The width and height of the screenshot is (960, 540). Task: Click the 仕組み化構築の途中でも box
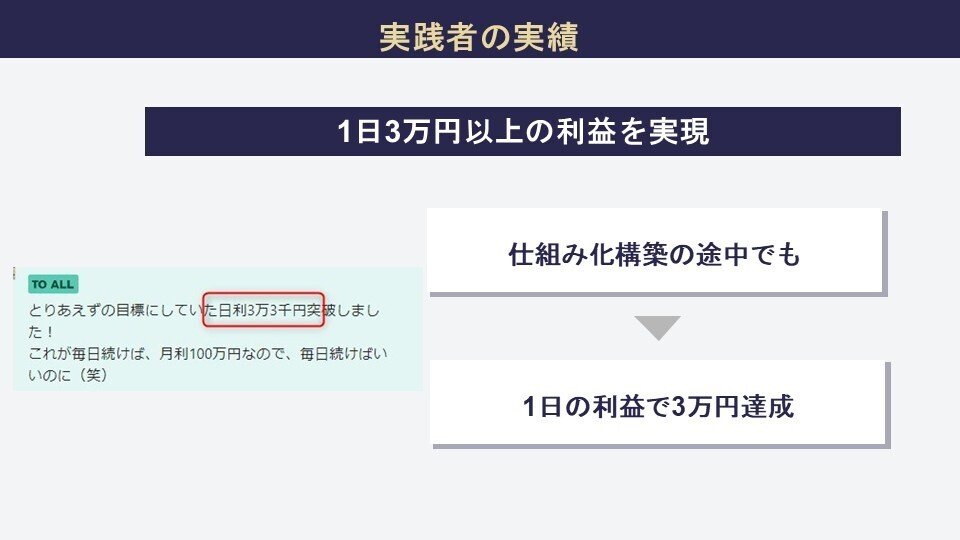point(655,254)
